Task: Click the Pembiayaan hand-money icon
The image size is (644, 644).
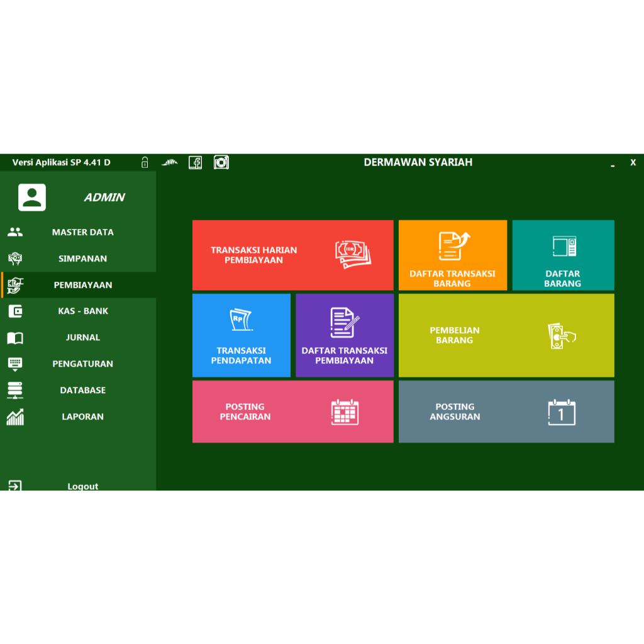Action: click(x=15, y=285)
